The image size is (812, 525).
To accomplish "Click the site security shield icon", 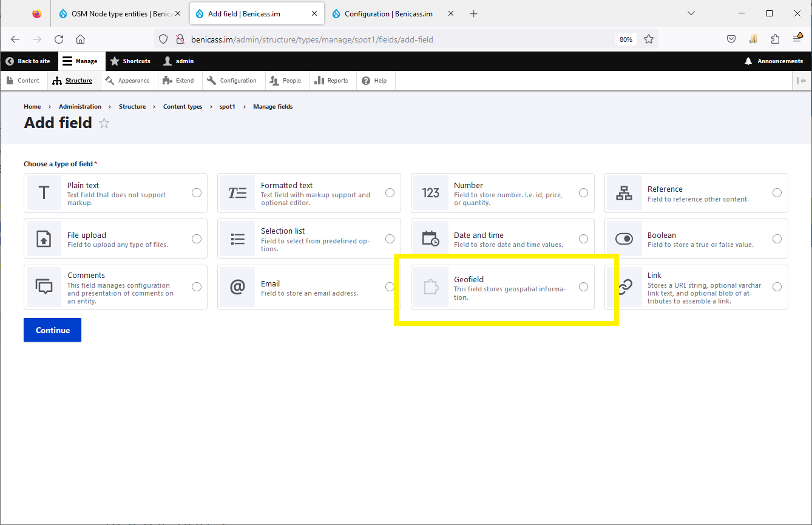I will 163,39.
